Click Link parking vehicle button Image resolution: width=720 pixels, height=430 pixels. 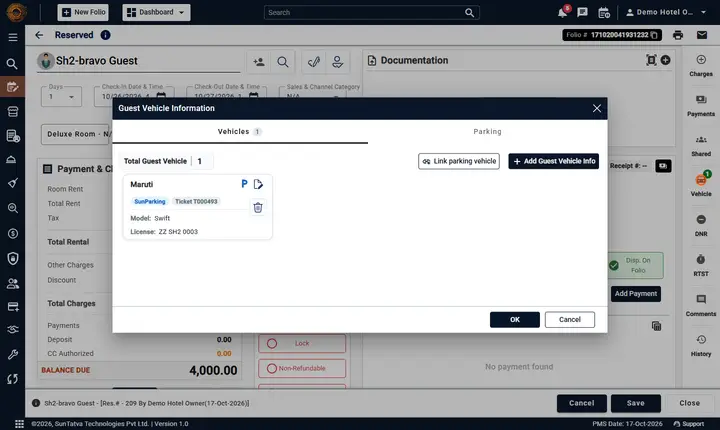(x=459, y=161)
